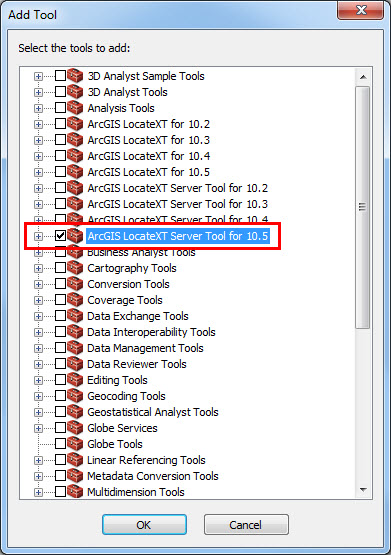Click the ArcGIS LocateXT for 10.5 toolbox icon
This screenshot has height=555, width=391.
point(75,172)
